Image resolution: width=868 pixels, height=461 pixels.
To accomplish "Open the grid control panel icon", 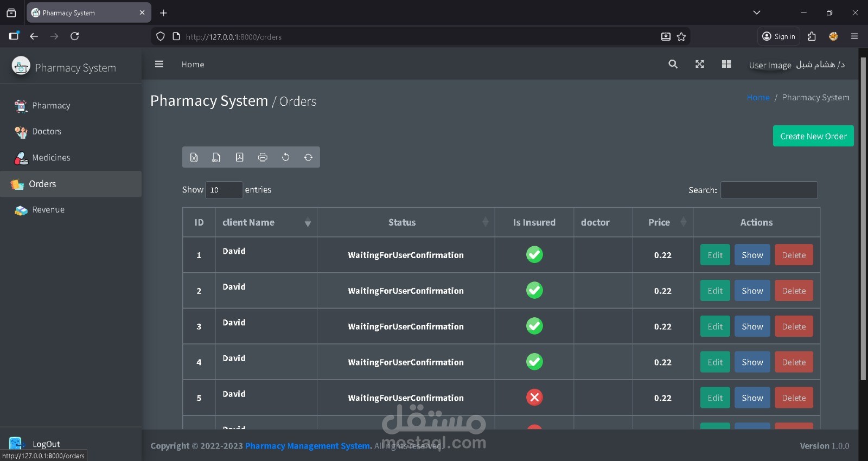I will tap(726, 64).
